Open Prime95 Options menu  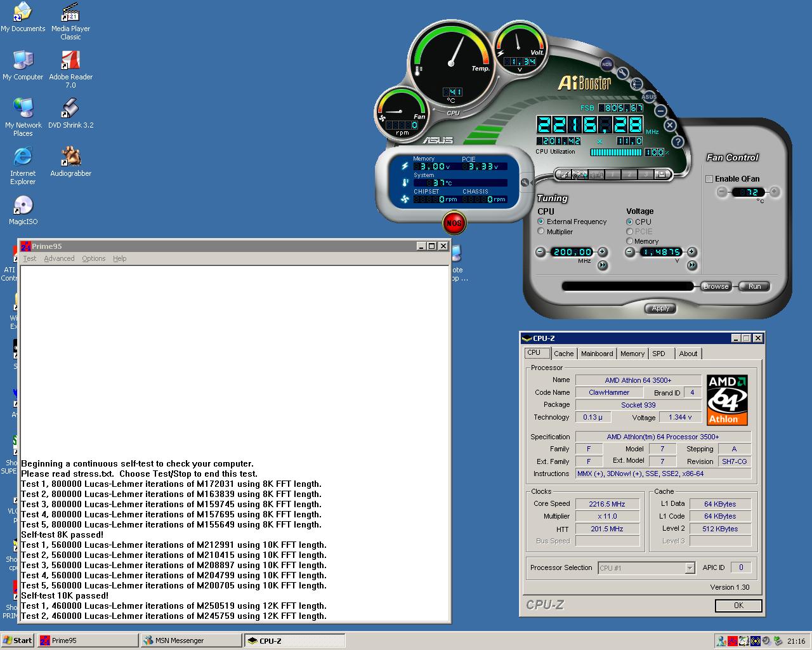pyautogui.click(x=94, y=258)
